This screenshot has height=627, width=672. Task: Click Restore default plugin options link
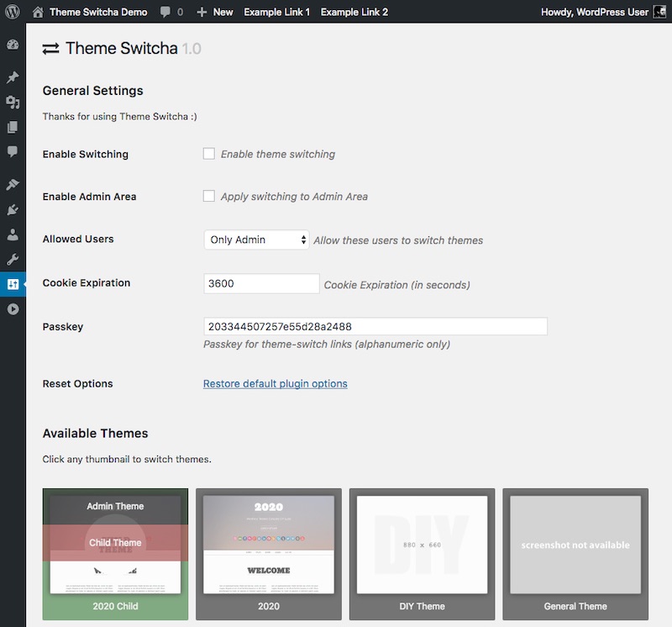[x=276, y=383]
